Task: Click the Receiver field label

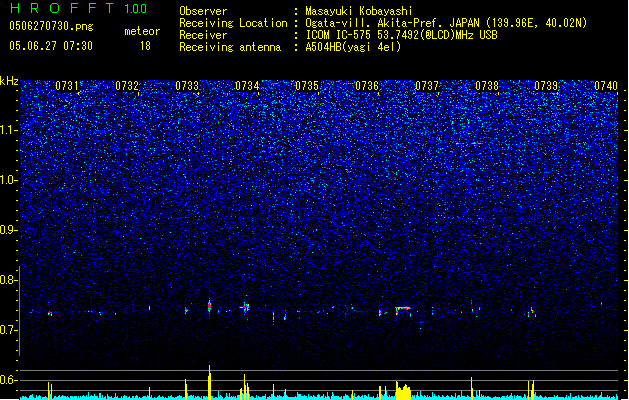Action: [x=203, y=35]
